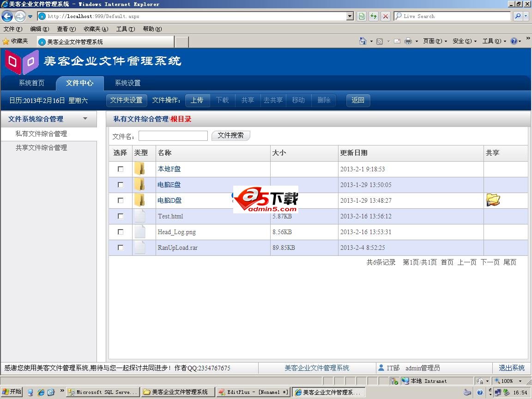Open 共享文件综合管理 in sidebar
The width and height of the screenshot is (532, 399).
click(42, 148)
